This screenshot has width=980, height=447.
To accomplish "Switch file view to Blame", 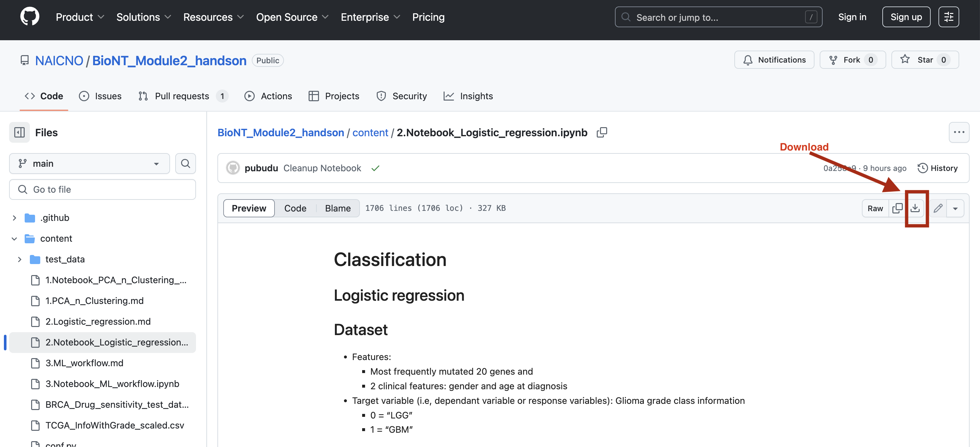I will 338,209.
